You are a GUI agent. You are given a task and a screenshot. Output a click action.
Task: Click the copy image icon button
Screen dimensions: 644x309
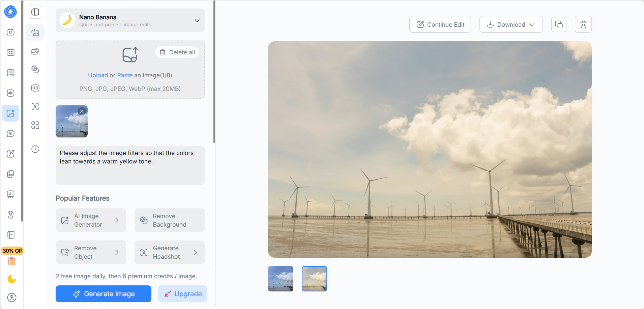(558, 24)
